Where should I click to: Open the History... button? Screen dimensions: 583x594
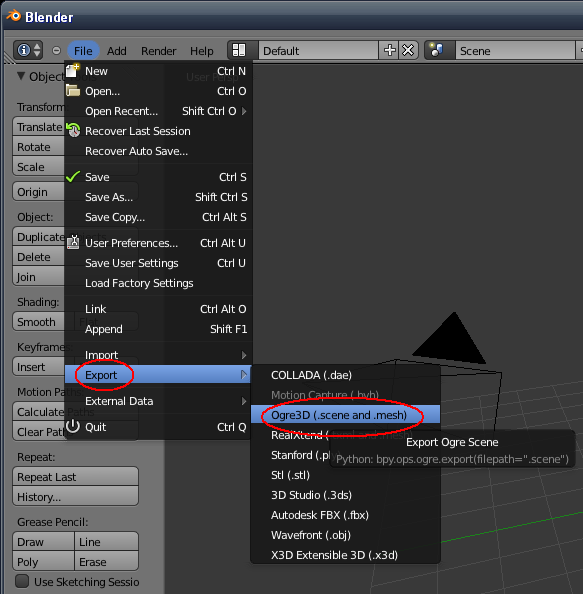point(75,496)
